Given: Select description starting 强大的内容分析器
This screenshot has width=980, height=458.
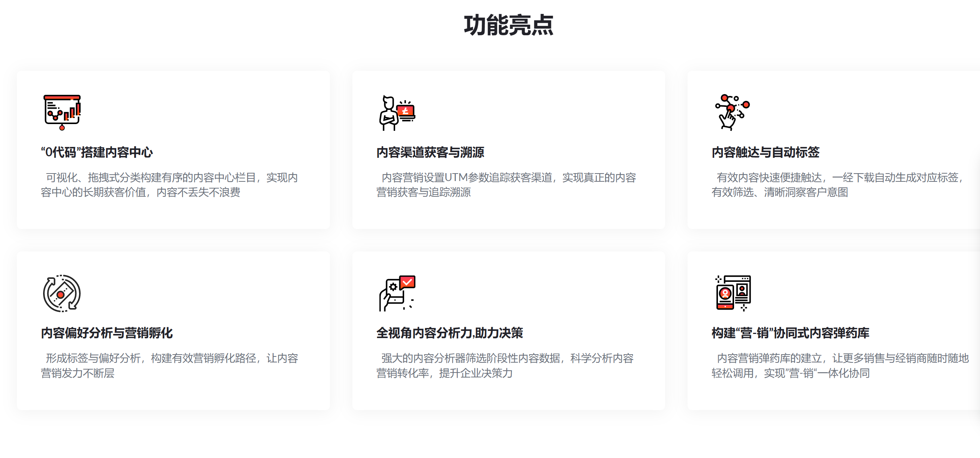Looking at the screenshot, I should click(505, 365).
